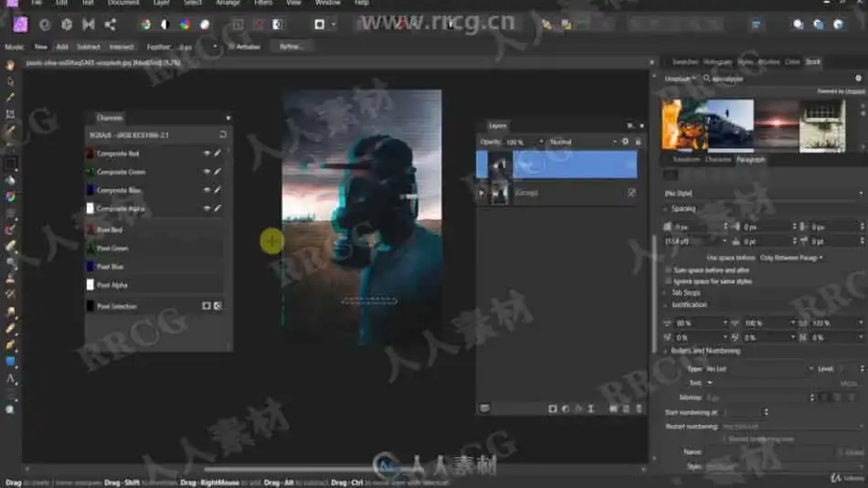
Task: Open the Opacity 100 % dropdown
Action: tap(541, 142)
